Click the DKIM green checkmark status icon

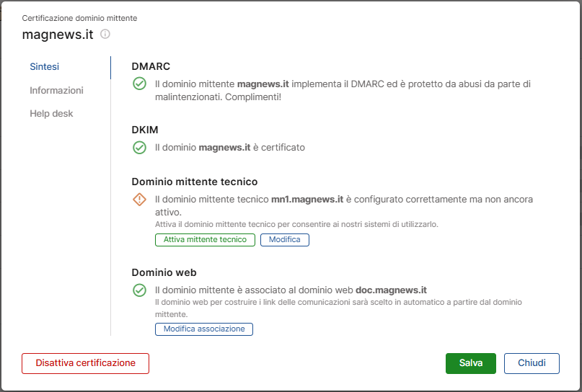click(x=140, y=148)
